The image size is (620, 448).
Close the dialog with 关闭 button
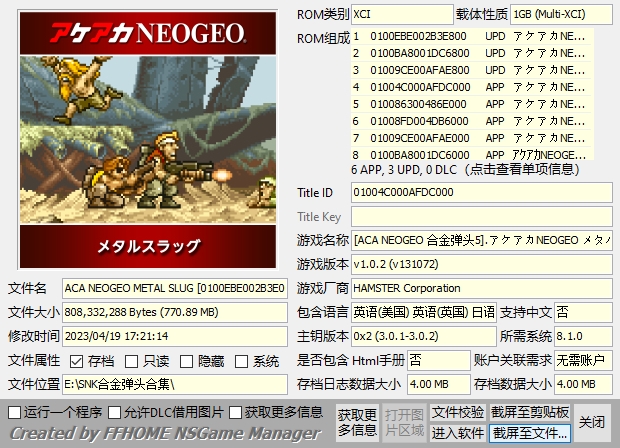point(592,422)
